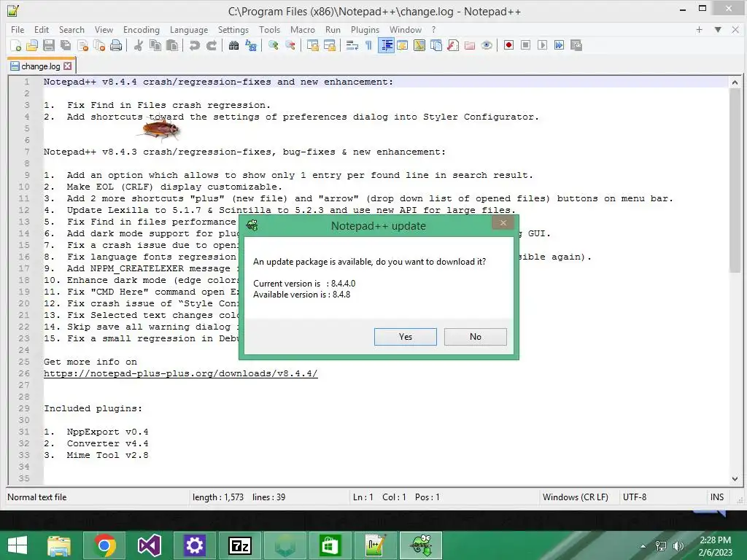This screenshot has height=560, width=747.
Task: Open the Replace dialog from the toolbar
Action: [x=251, y=45]
